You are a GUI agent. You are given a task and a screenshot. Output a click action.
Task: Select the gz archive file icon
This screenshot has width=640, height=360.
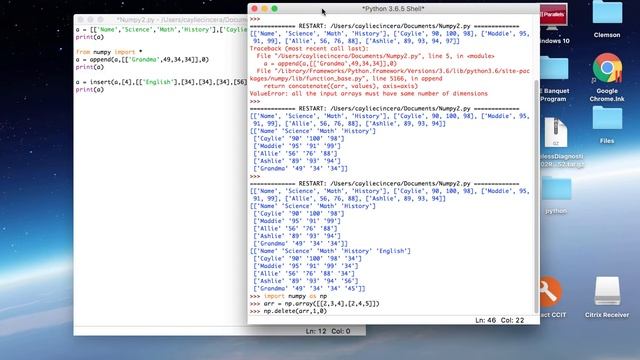[556, 133]
